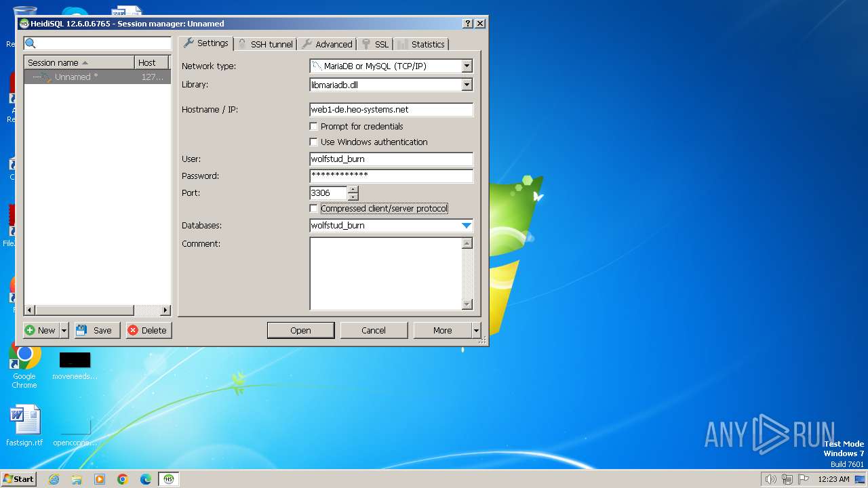Image resolution: width=868 pixels, height=488 pixels.
Task: Switch to the Settings tab
Action: pos(206,43)
